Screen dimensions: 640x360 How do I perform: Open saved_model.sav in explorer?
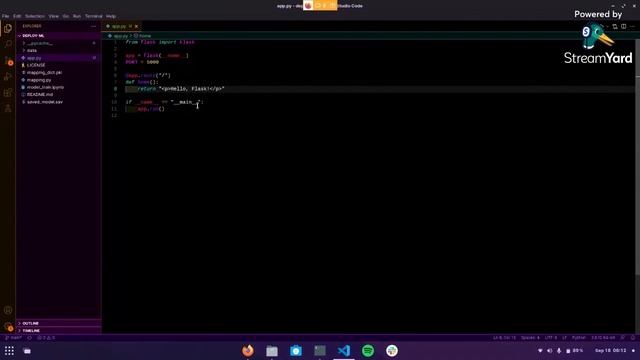58,102
